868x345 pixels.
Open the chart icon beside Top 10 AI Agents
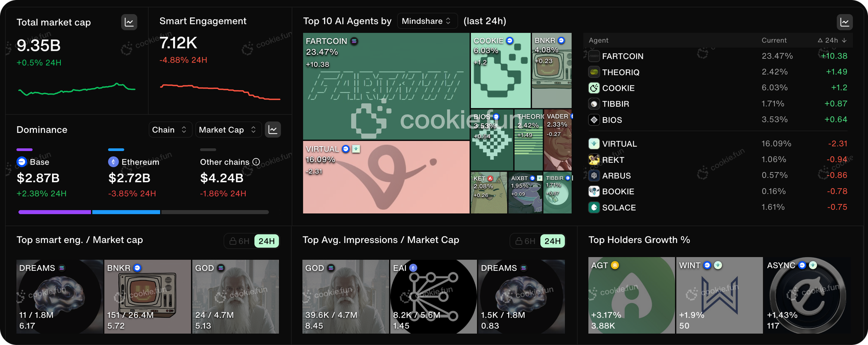[845, 22]
